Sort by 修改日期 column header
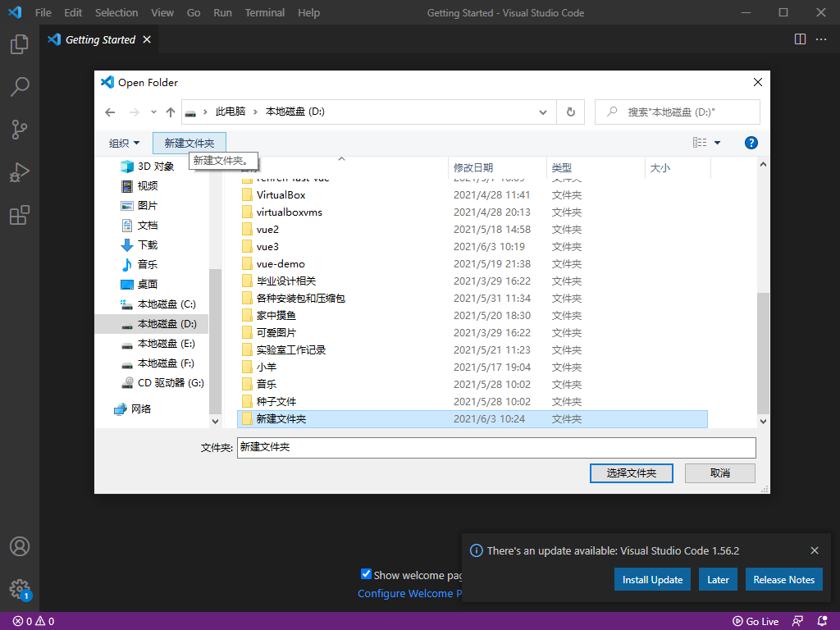The height and width of the screenshot is (630, 840). (x=496, y=167)
